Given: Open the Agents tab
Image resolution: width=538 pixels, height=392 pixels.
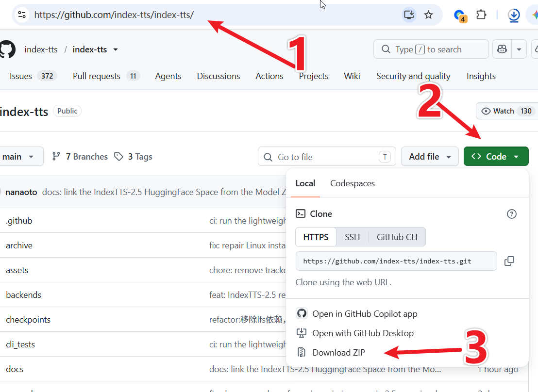Looking at the screenshot, I should coord(168,76).
